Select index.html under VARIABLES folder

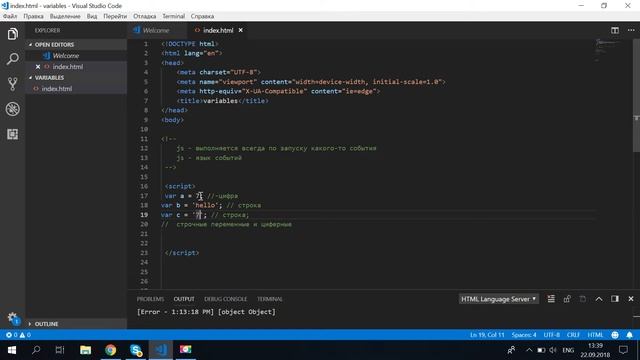[76, 89]
